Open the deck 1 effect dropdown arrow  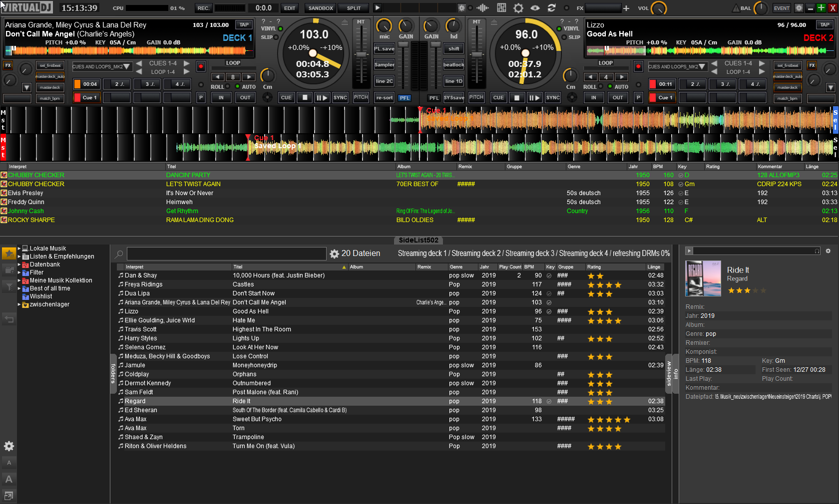[26, 88]
